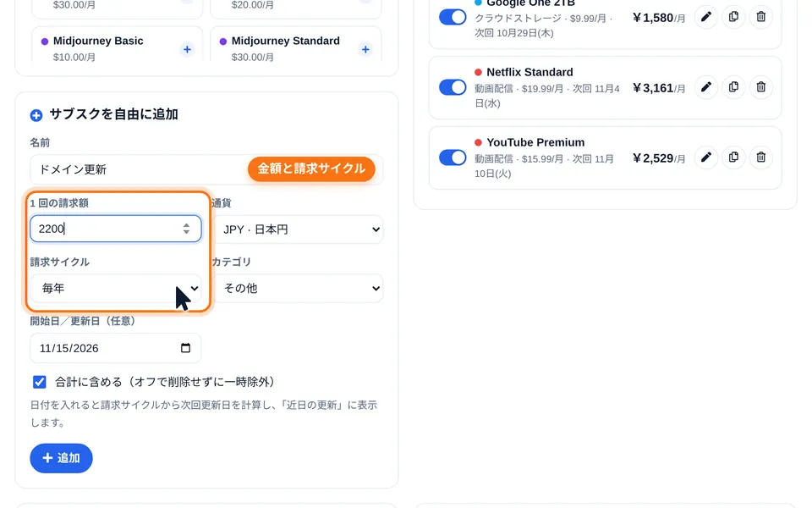Screen dimensions: 812x508
Task: Click the amount stepper arrows on 2200 field
Action: 186,229
